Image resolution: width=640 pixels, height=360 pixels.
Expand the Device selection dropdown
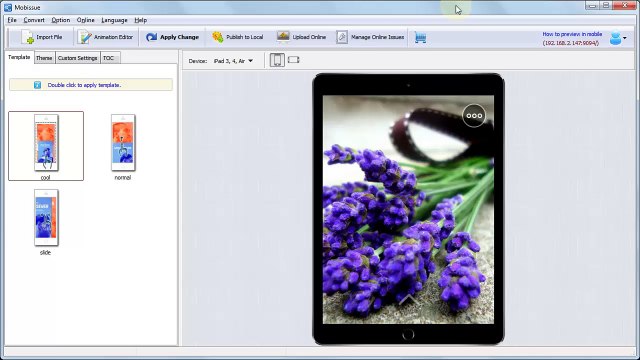coord(233,61)
